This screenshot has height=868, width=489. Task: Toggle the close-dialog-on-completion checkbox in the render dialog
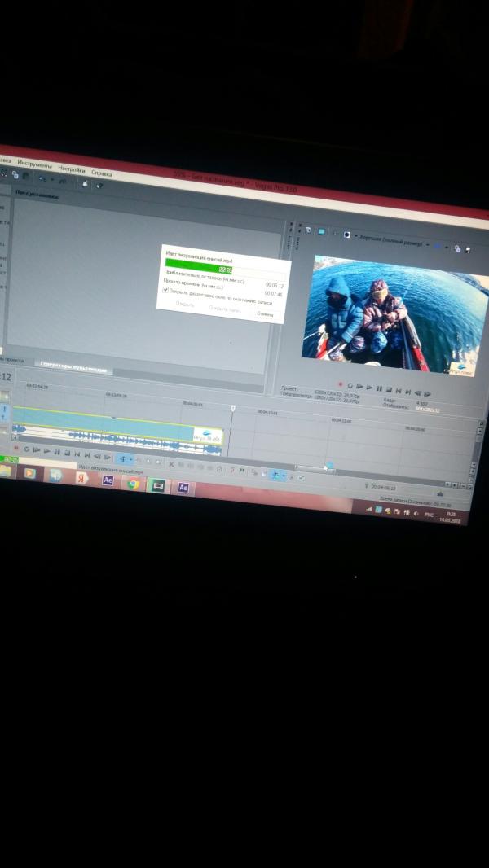pyautogui.click(x=166, y=289)
